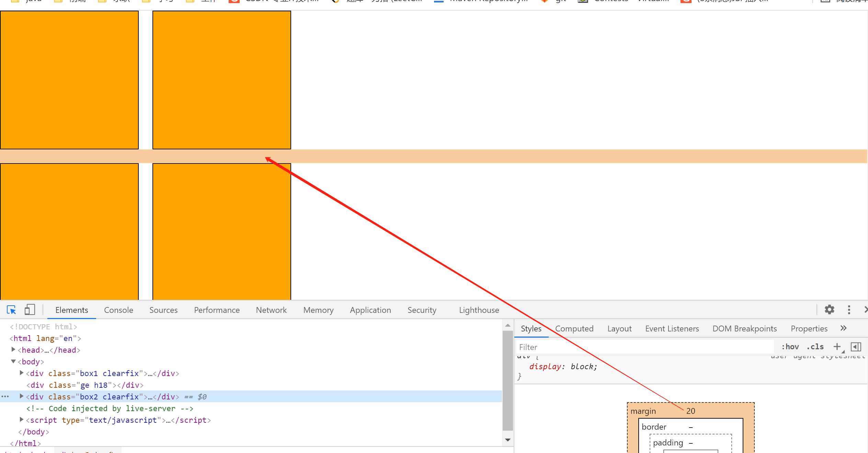The image size is (868, 453).
Task: Click the top-left orange box
Action: coord(69,80)
